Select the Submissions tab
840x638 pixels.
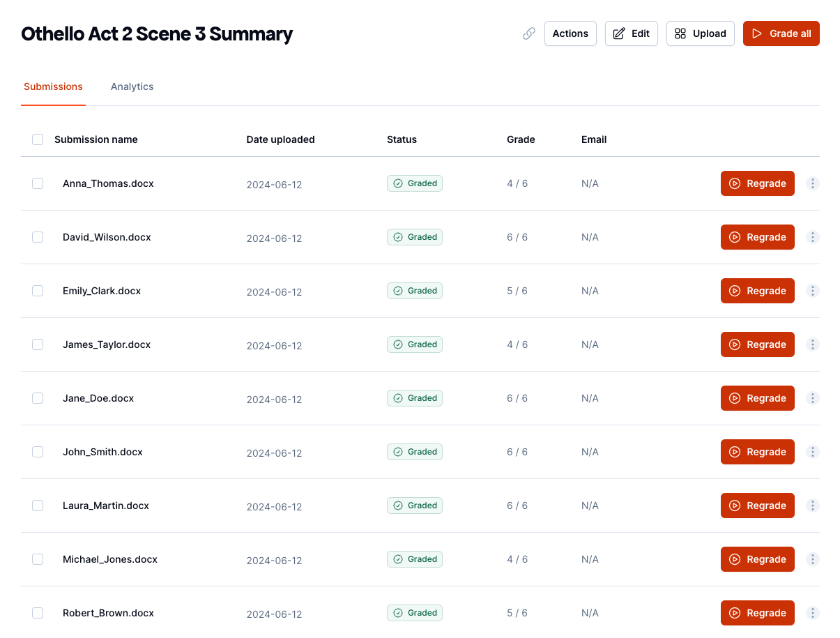pos(53,86)
